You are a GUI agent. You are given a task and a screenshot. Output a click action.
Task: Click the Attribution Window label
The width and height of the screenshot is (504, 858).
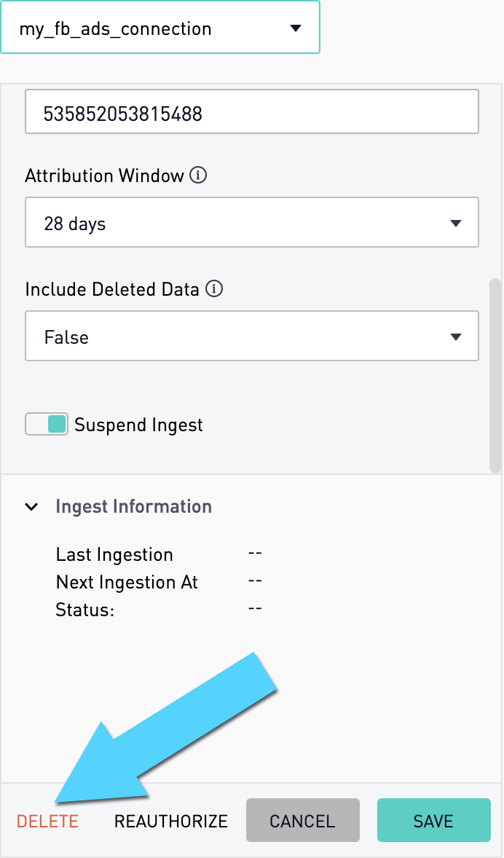click(x=105, y=176)
